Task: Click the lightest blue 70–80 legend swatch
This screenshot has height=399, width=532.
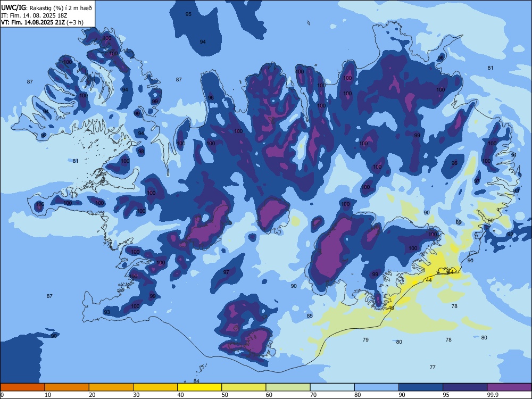Action: (332, 387)
